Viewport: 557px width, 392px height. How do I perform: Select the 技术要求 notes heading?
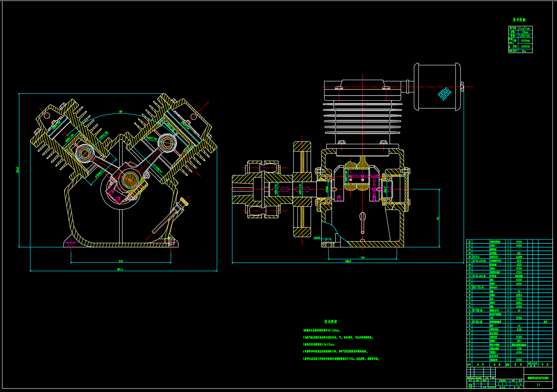[330, 322]
